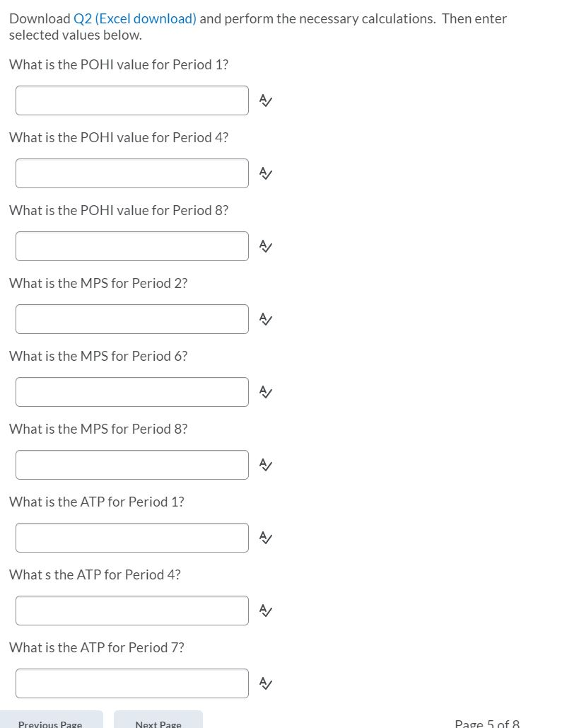The width and height of the screenshot is (579, 728).
Task: Click the Page 5 of 8 indicator
Action: 486,723
